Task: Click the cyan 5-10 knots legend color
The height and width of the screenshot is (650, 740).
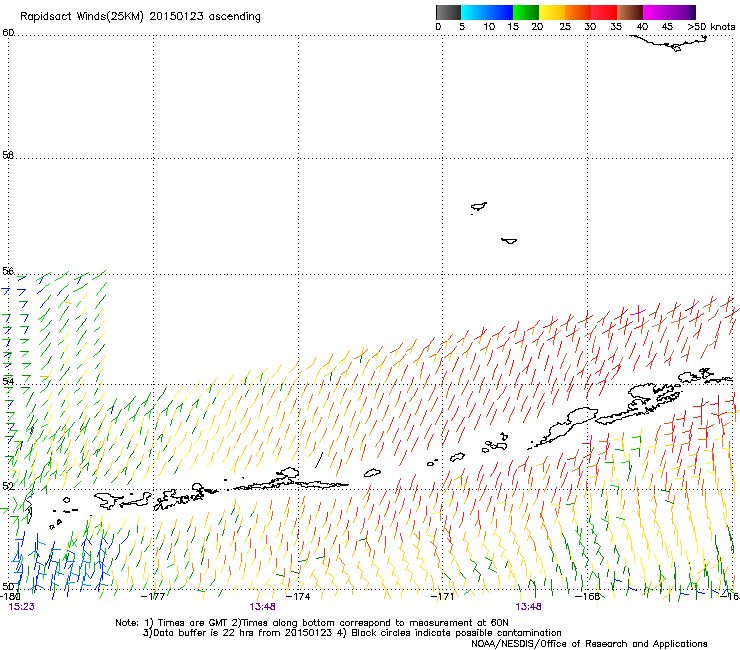Action: coord(474,12)
